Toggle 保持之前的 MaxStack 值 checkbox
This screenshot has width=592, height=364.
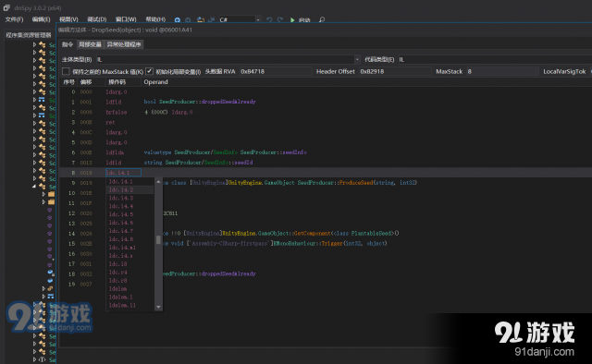tap(66, 71)
